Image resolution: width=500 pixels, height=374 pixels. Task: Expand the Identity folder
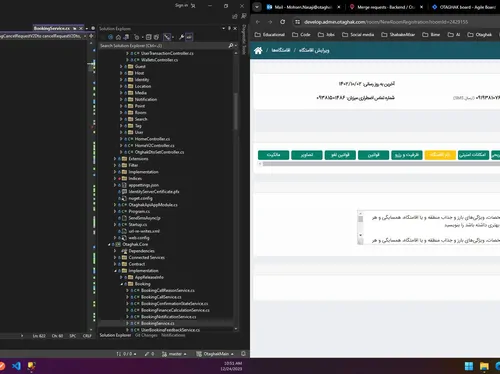pos(121,80)
